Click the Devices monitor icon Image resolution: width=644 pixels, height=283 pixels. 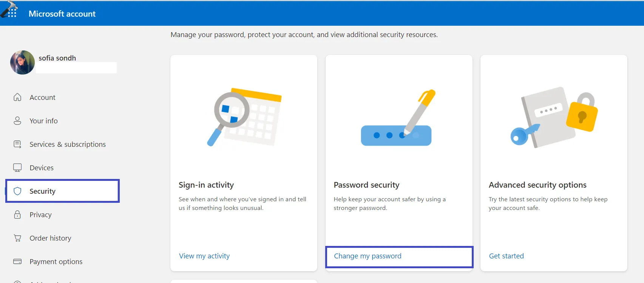[x=17, y=168]
